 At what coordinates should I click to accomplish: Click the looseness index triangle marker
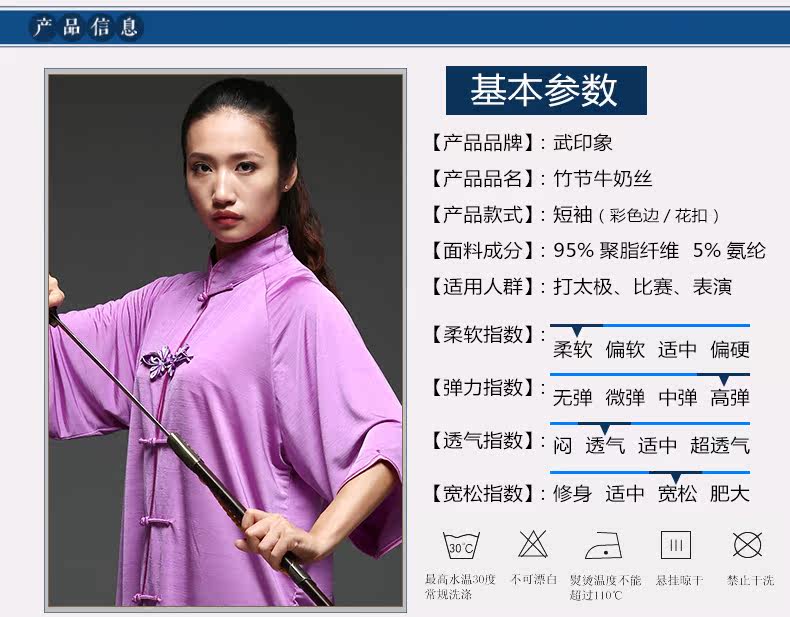coord(676,477)
